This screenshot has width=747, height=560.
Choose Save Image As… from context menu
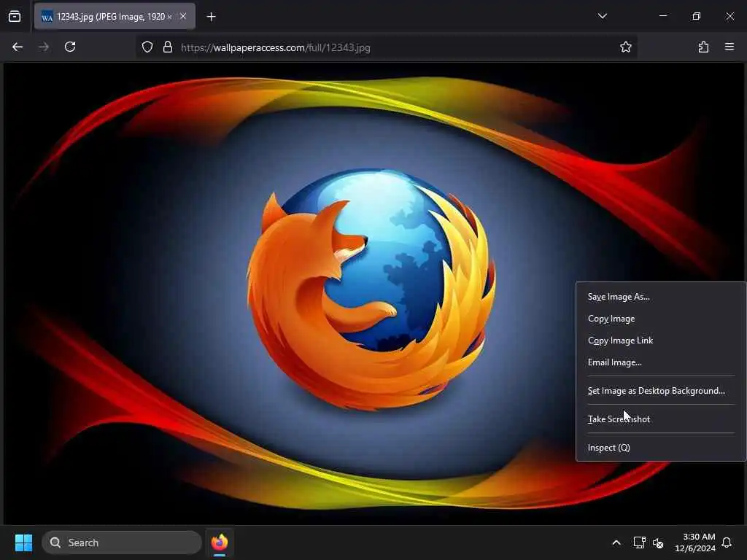coord(660,297)
